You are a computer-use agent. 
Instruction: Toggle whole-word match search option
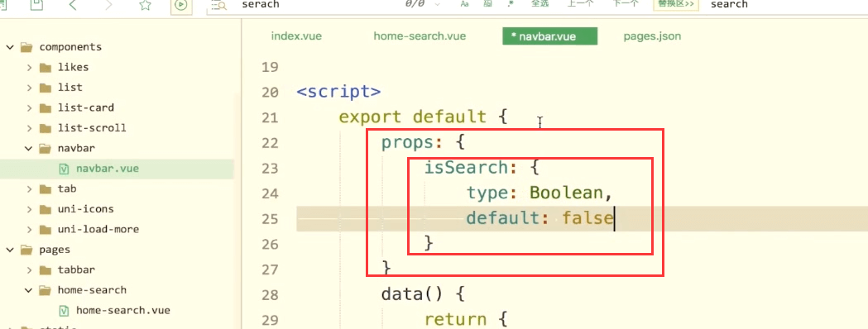(487, 4)
